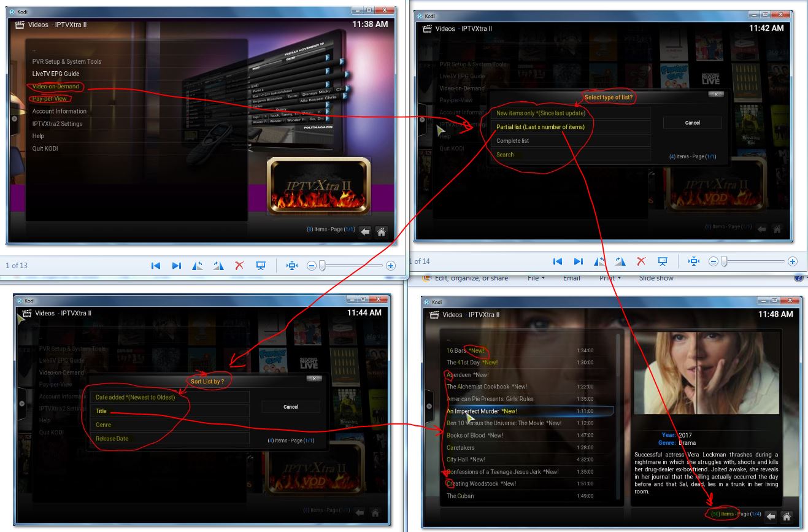This screenshot has width=808, height=532.
Task: Expand side panel handle in 11:42 AM window
Action: [421, 119]
